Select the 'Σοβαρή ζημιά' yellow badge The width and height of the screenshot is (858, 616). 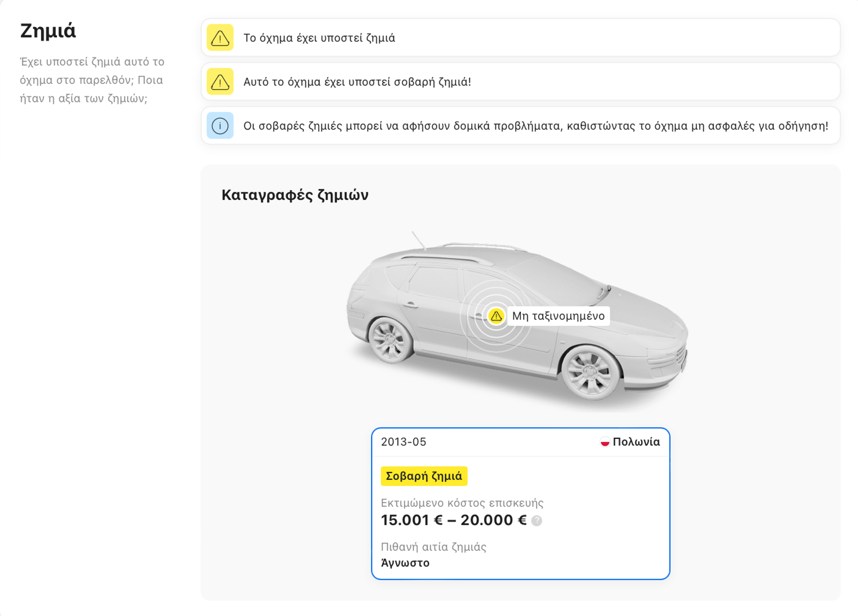point(424,476)
